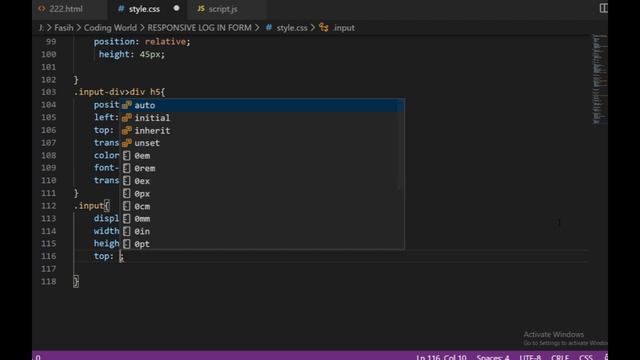Click RESPONSIVE LOG IN FORM breadcrumb
The width and height of the screenshot is (640, 360).
click(x=199, y=28)
